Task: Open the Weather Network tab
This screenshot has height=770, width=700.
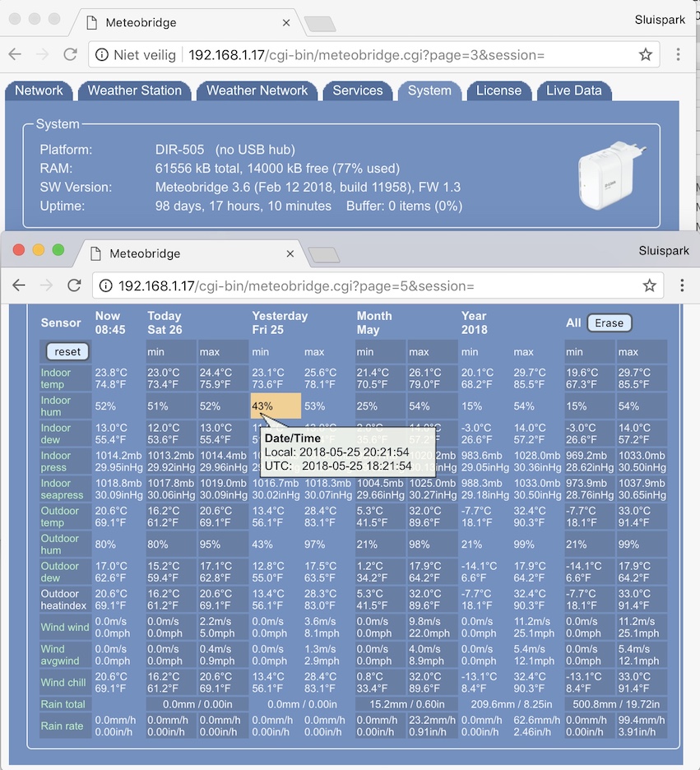Action: (x=257, y=90)
